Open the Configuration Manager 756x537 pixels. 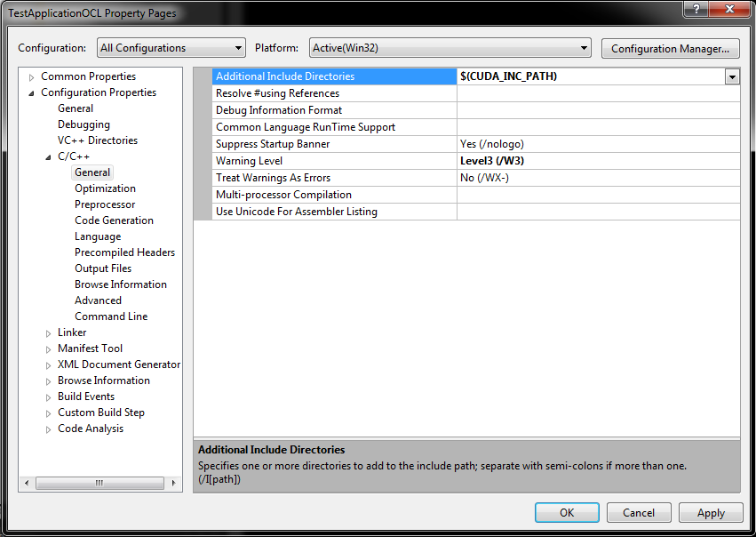pyautogui.click(x=670, y=48)
